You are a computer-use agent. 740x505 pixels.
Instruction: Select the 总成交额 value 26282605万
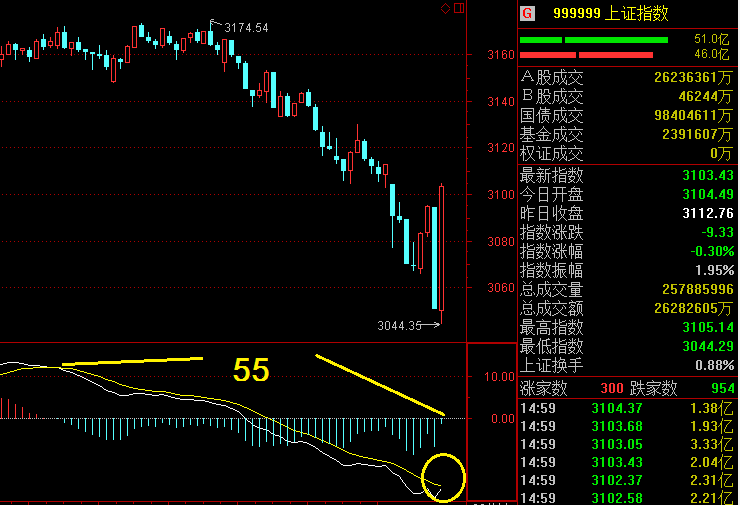[x=693, y=308]
